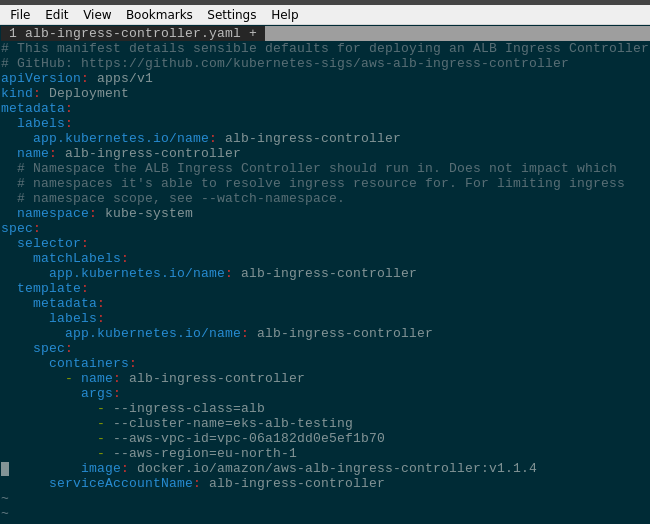
Task: Open the Bookmarks menu
Action: pos(159,15)
